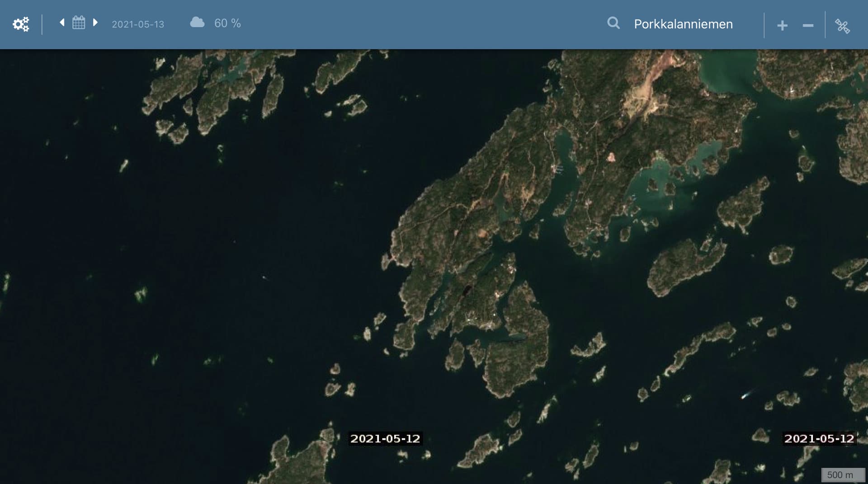The image size is (868, 484).
Task: Click the small pink clearing in the forest
Action: 611,157
